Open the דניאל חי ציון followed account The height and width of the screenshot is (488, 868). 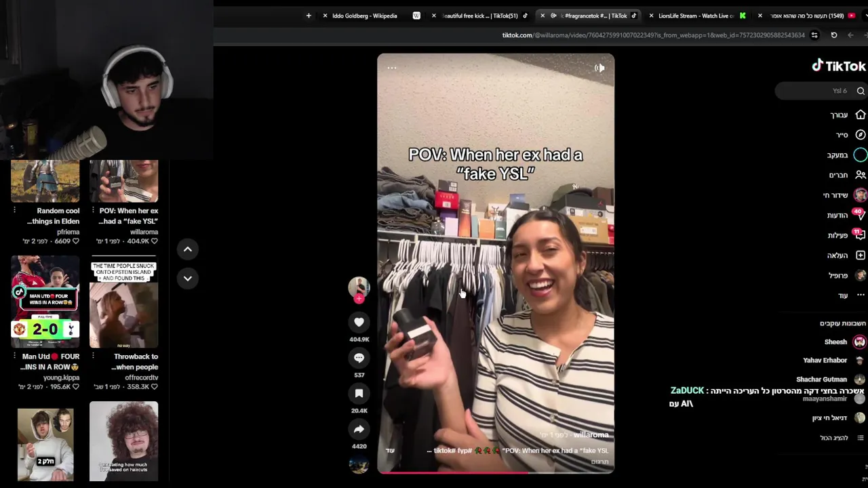pyautogui.click(x=838, y=418)
